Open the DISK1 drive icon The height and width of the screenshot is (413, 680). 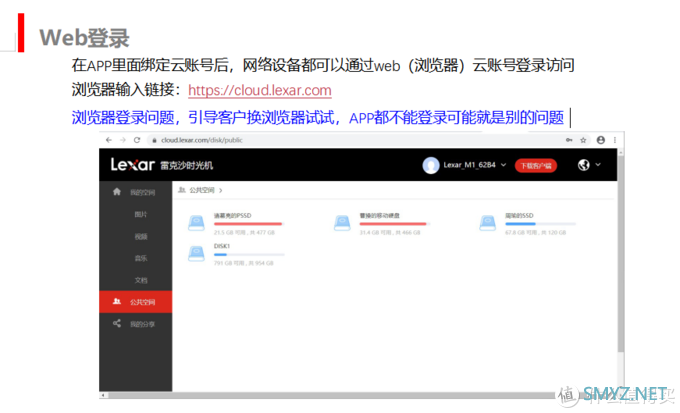click(196, 253)
